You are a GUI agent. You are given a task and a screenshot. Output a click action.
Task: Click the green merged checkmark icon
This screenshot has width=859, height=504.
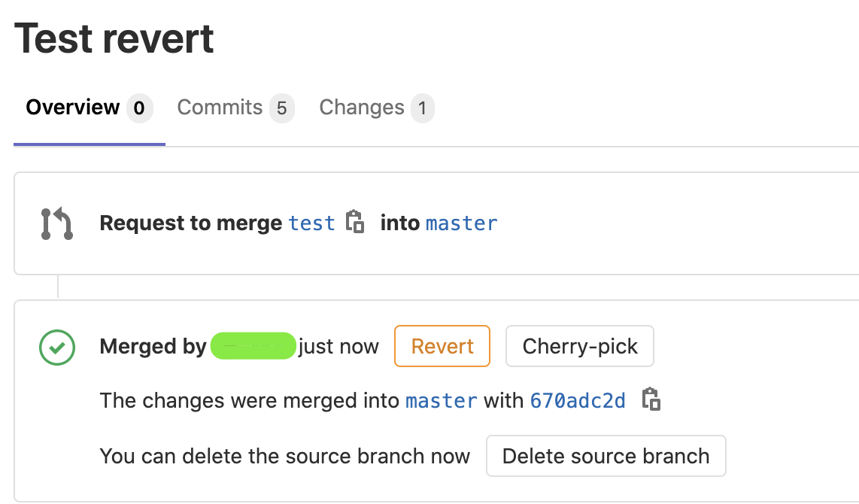click(57, 348)
